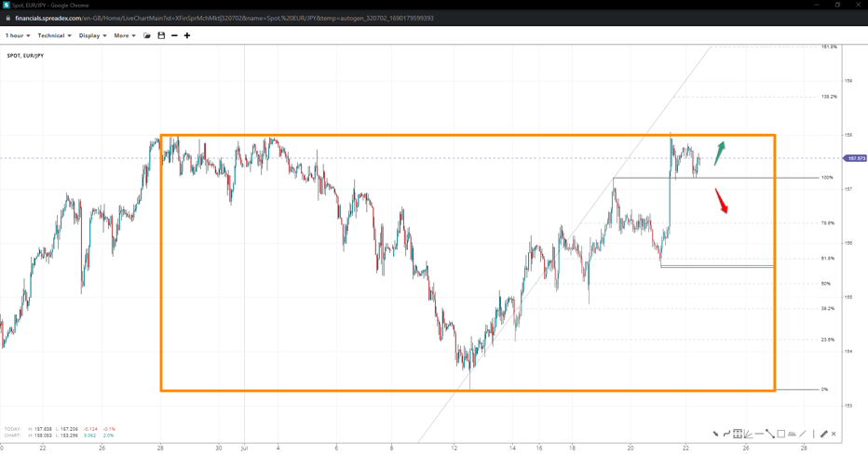Select the fan lines drawing tool
This screenshot has height=455, width=868.
749,434
